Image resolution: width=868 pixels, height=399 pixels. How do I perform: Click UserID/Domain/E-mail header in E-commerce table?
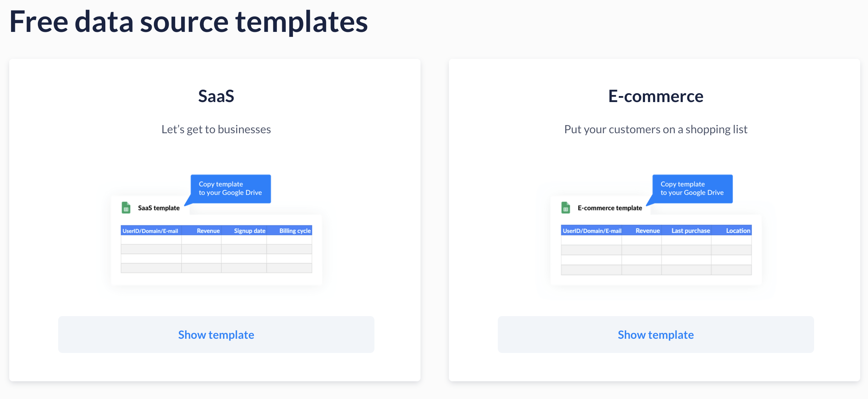[x=592, y=231]
